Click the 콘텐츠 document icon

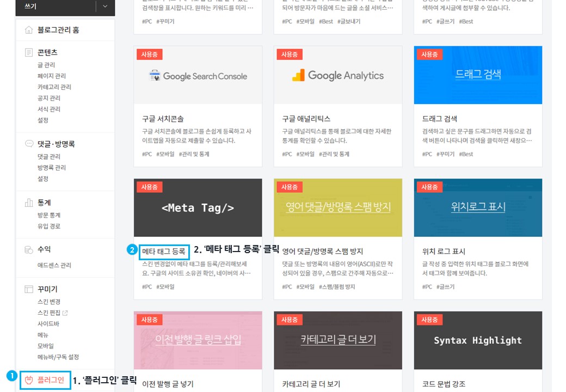pos(28,53)
